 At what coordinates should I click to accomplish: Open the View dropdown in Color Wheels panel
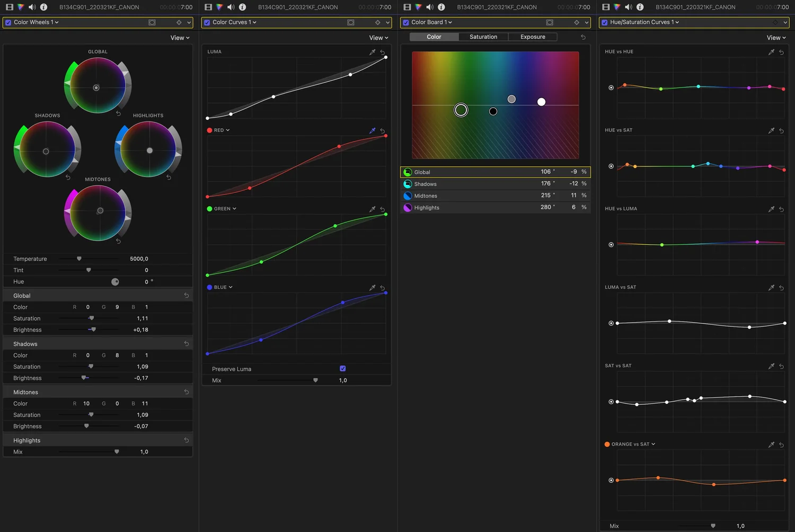coord(180,38)
